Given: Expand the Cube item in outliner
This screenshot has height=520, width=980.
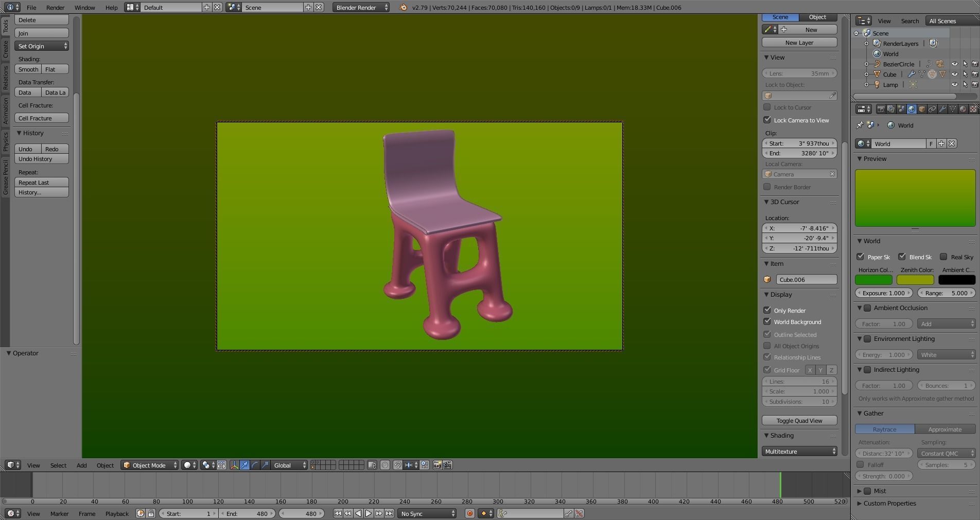Looking at the screenshot, I should coord(866,74).
